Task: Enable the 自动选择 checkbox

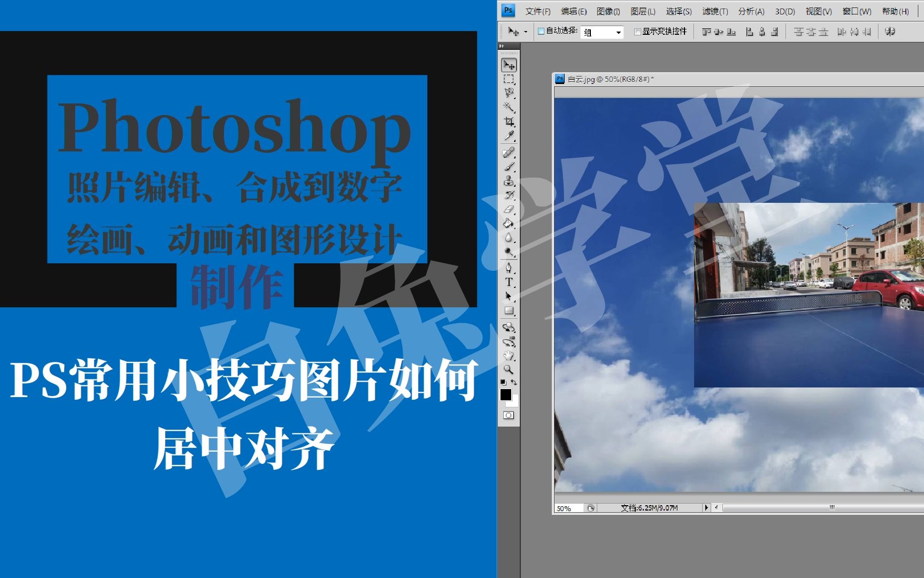Action: pyautogui.click(x=540, y=32)
